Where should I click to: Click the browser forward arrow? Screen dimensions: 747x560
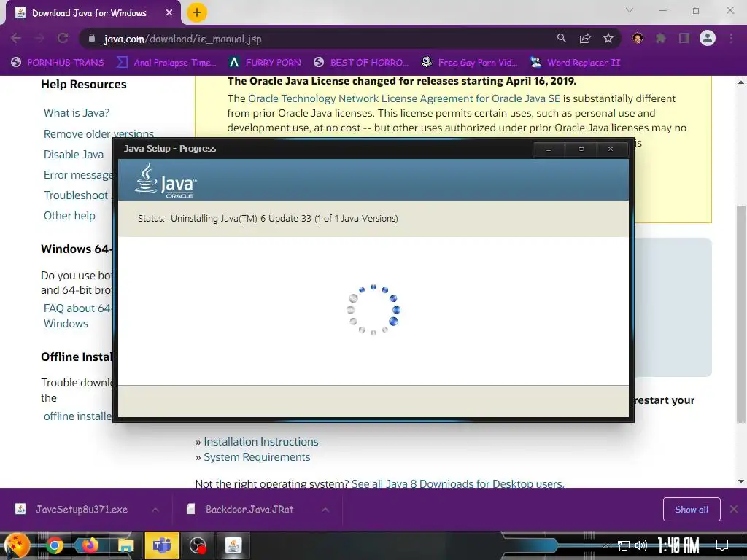[39, 39]
